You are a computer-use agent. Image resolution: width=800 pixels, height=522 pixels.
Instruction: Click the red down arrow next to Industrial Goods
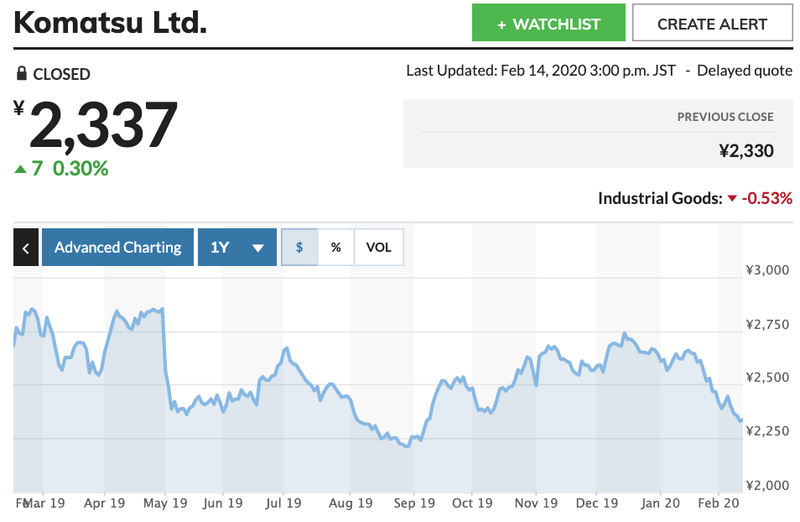732,198
